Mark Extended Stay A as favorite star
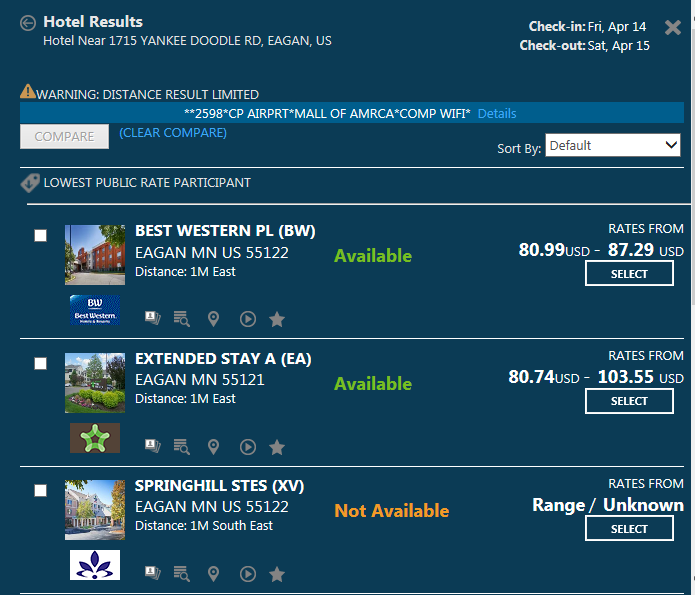The width and height of the screenshot is (695, 595). tap(277, 446)
